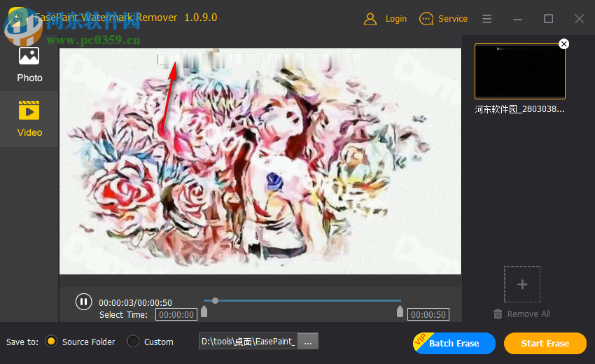Switch to the Photo mode

29,64
